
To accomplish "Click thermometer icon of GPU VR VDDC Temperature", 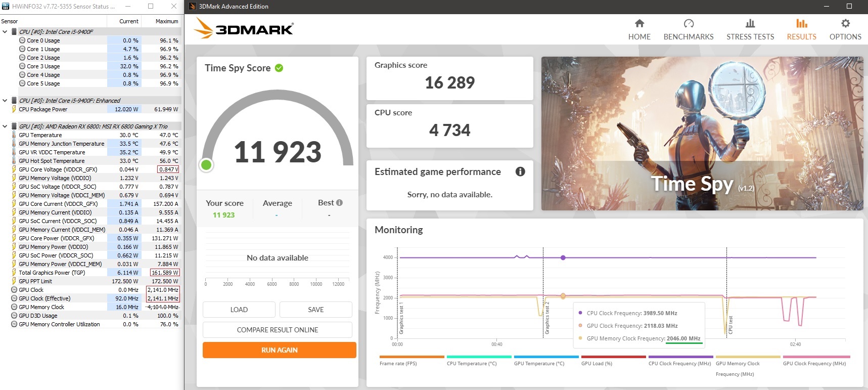I will [x=14, y=152].
